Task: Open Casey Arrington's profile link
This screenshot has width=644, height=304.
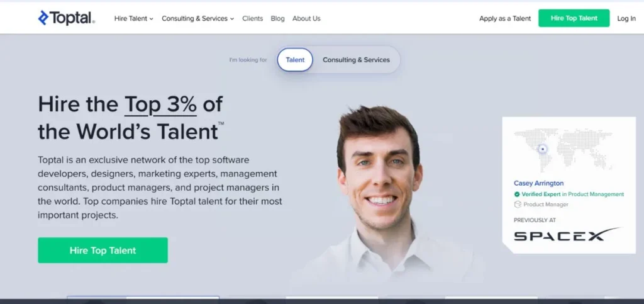Action: coord(538,183)
